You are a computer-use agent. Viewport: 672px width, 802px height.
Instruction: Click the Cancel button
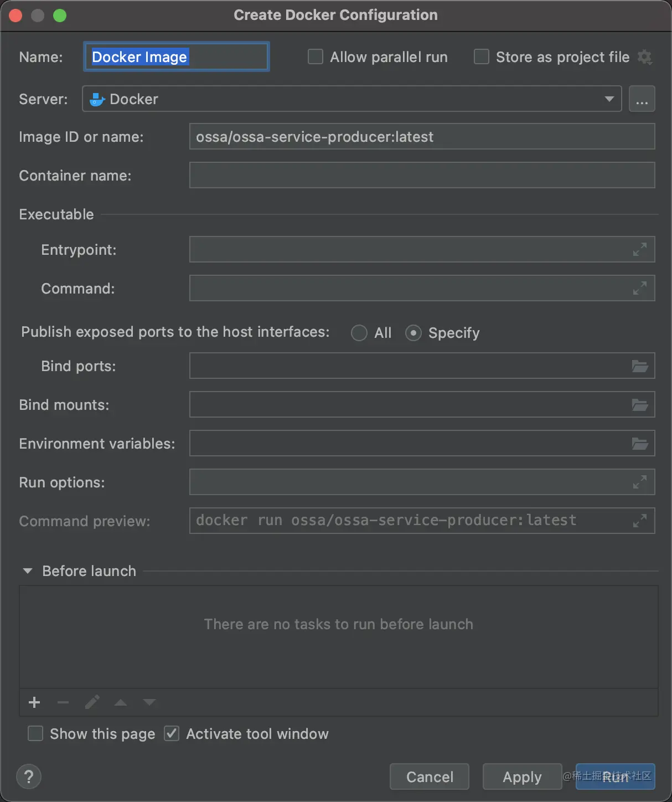click(x=430, y=777)
